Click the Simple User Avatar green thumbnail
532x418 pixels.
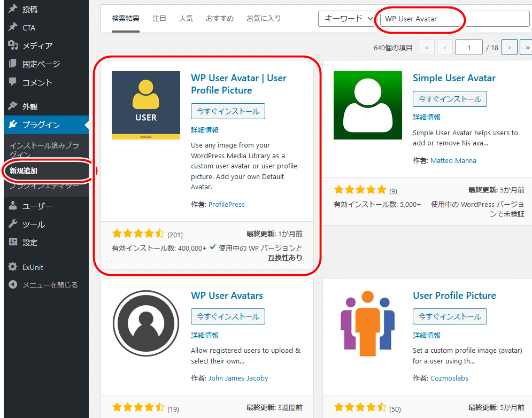point(368,105)
